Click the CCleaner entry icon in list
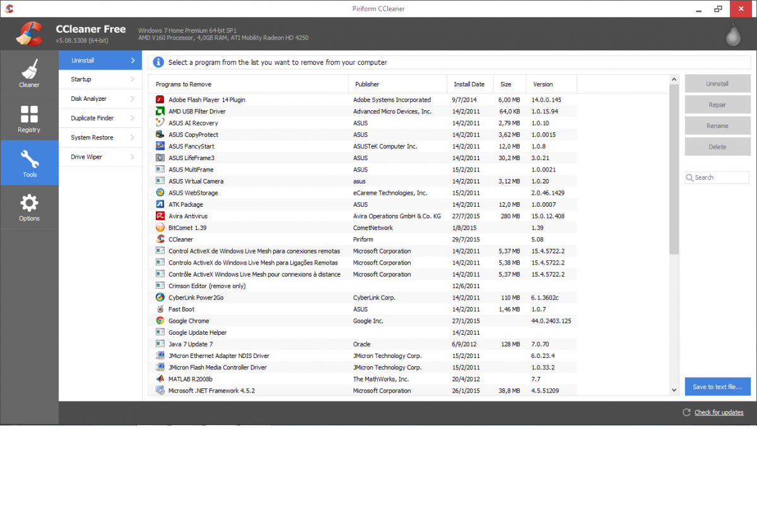The image size is (757, 532). (160, 240)
